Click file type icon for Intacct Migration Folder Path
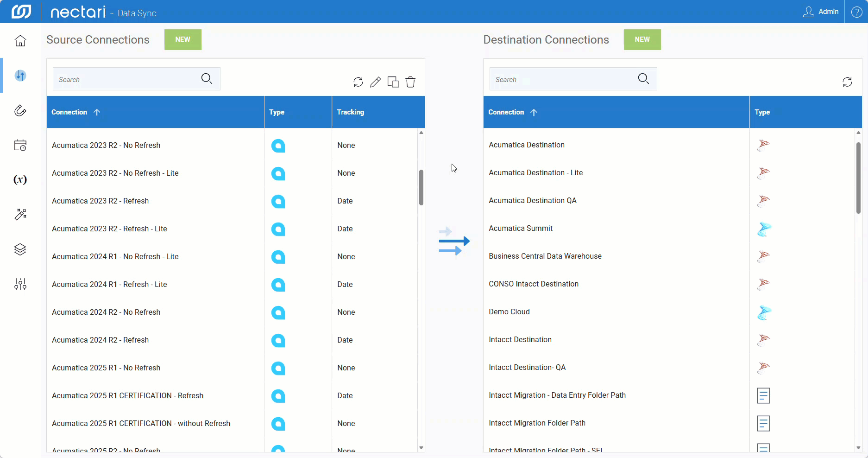 point(763,423)
